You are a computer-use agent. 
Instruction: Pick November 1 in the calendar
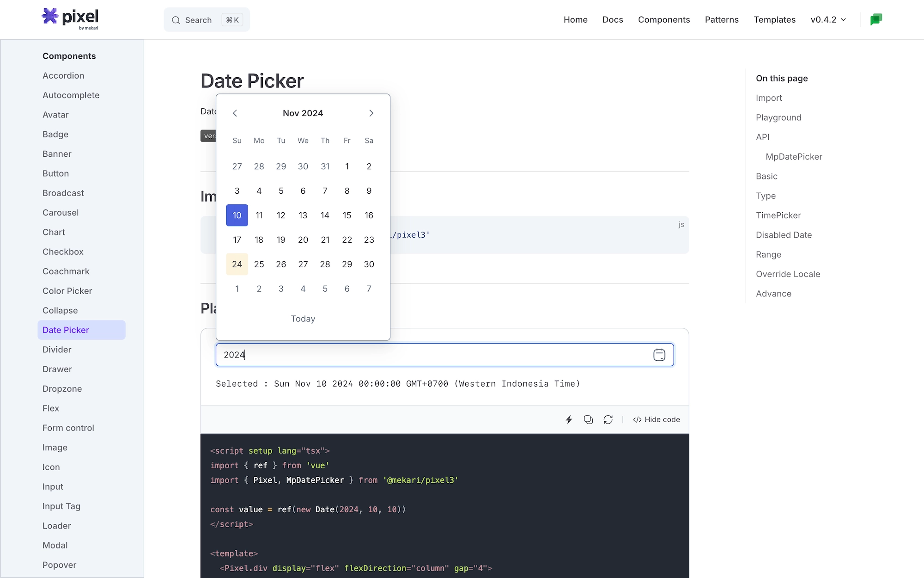pos(347,166)
